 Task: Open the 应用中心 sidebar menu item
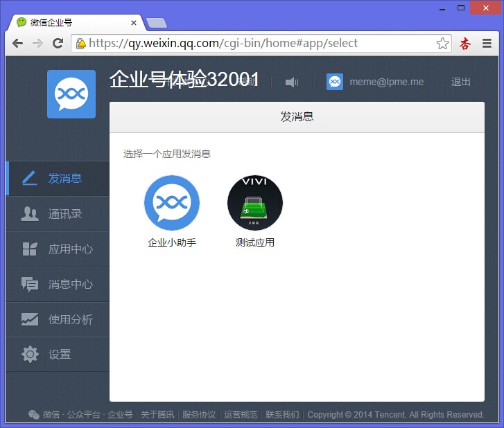coord(58,249)
